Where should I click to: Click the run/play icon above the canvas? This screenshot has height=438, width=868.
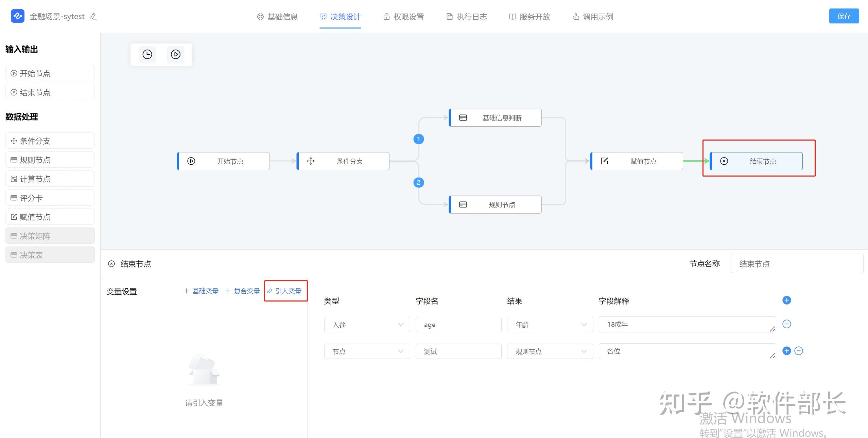coord(175,54)
